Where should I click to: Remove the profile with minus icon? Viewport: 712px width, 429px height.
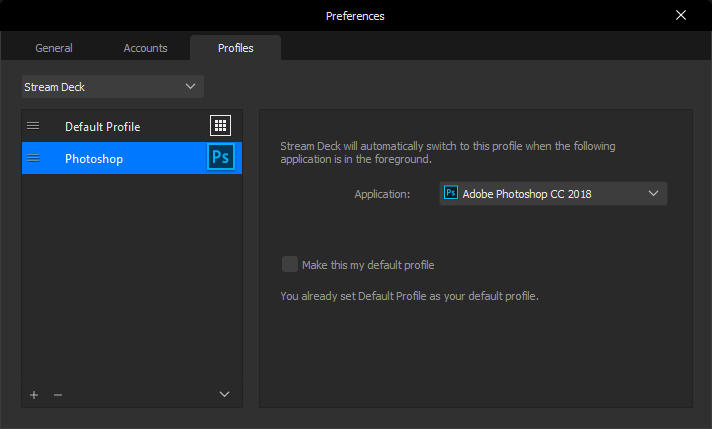[58, 395]
